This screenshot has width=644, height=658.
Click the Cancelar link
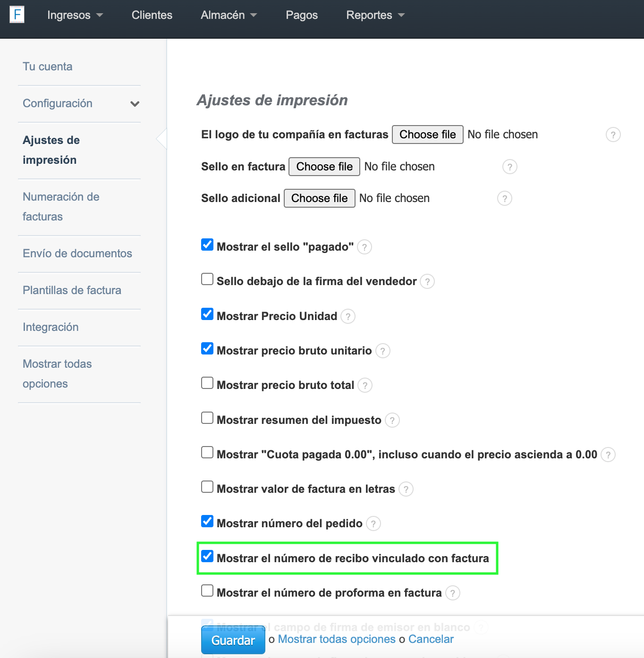click(x=431, y=639)
